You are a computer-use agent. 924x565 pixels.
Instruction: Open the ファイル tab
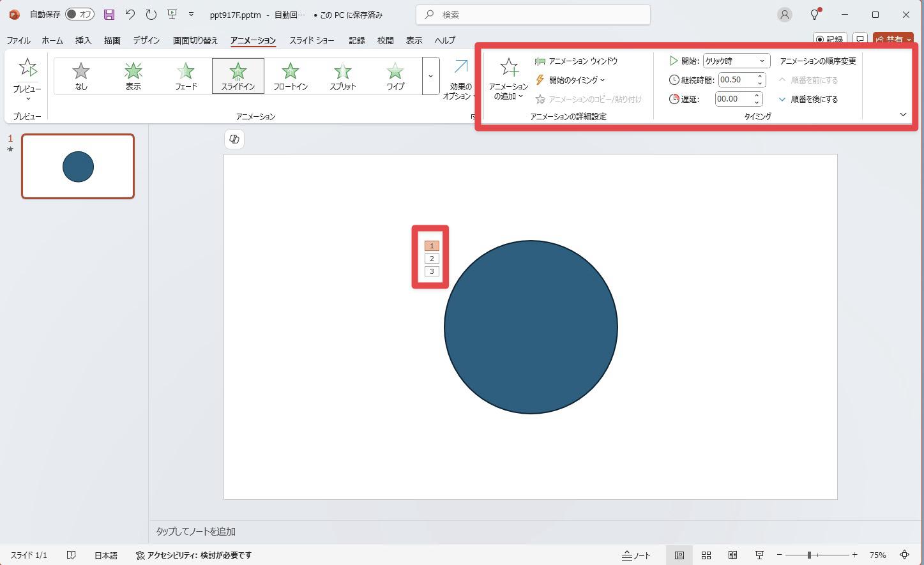click(x=19, y=40)
